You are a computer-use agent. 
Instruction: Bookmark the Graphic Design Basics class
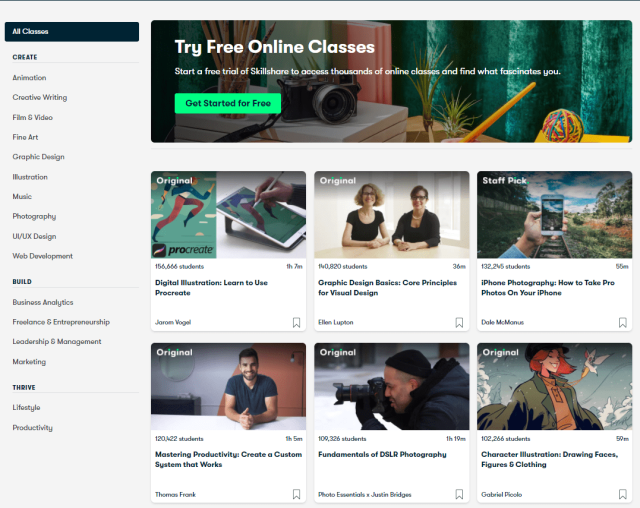point(459,323)
